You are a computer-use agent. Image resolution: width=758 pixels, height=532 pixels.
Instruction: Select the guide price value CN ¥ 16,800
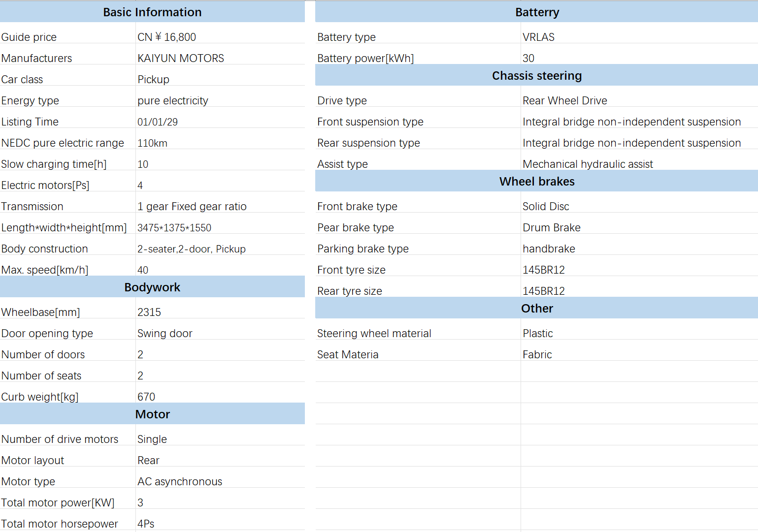coord(166,37)
